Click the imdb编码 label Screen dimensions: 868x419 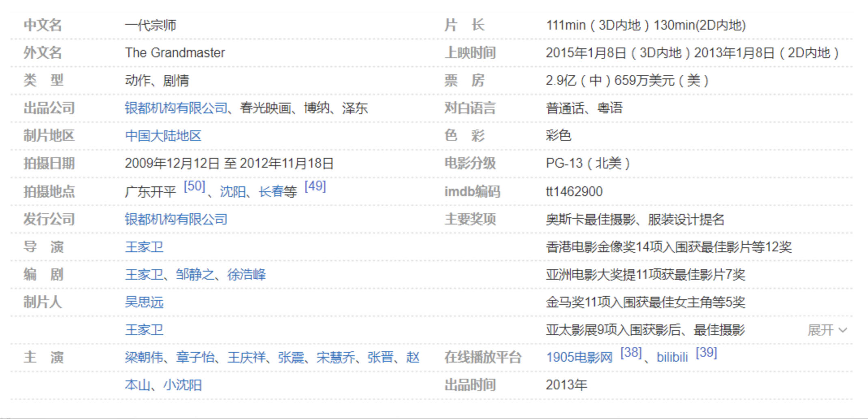[472, 191]
